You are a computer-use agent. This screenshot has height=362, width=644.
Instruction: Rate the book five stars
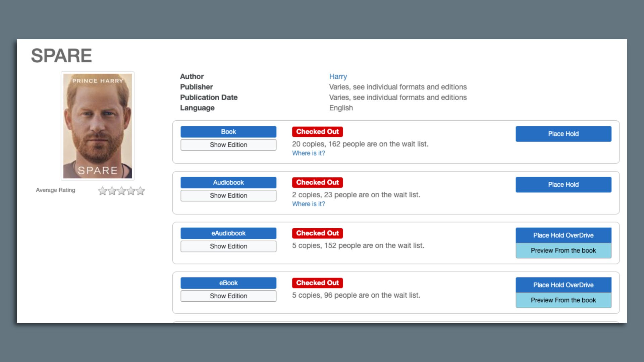pyautogui.click(x=140, y=191)
